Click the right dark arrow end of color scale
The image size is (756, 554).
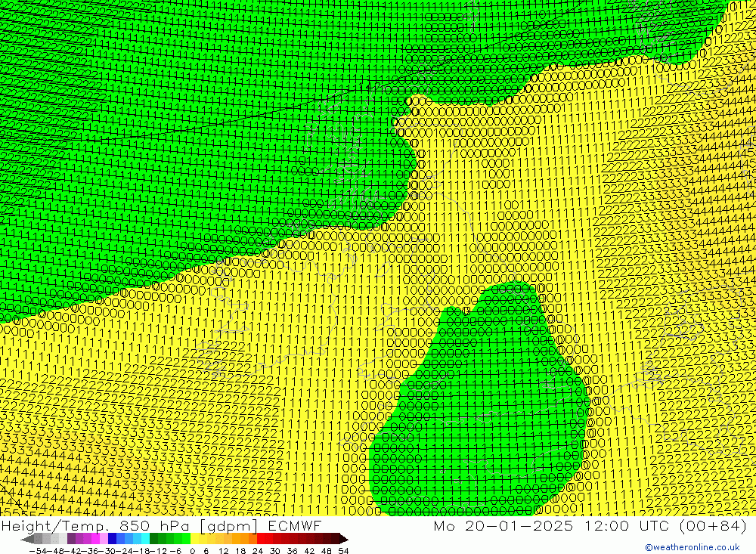coord(344,539)
